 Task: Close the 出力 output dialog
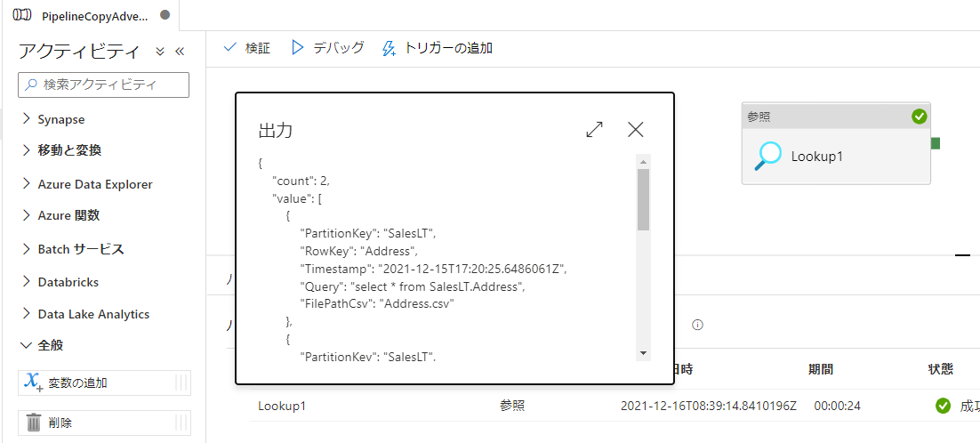pyautogui.click(x=636, y=129)
